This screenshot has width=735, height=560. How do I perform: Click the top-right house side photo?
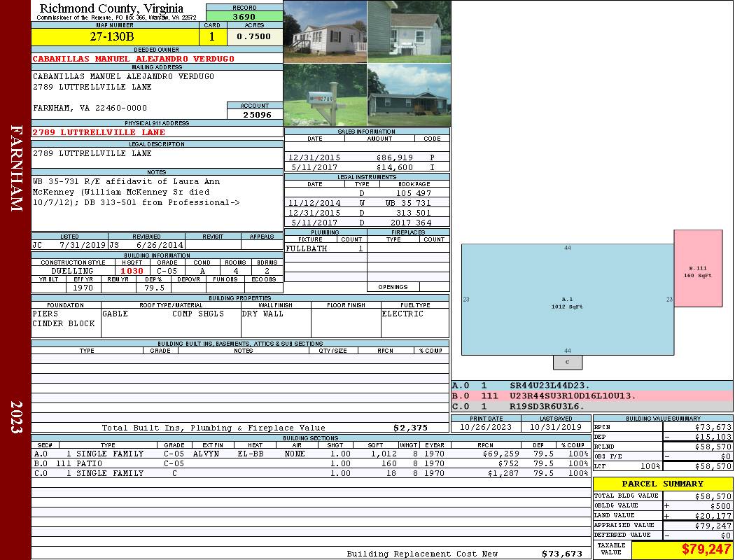(x=409, y=31)
